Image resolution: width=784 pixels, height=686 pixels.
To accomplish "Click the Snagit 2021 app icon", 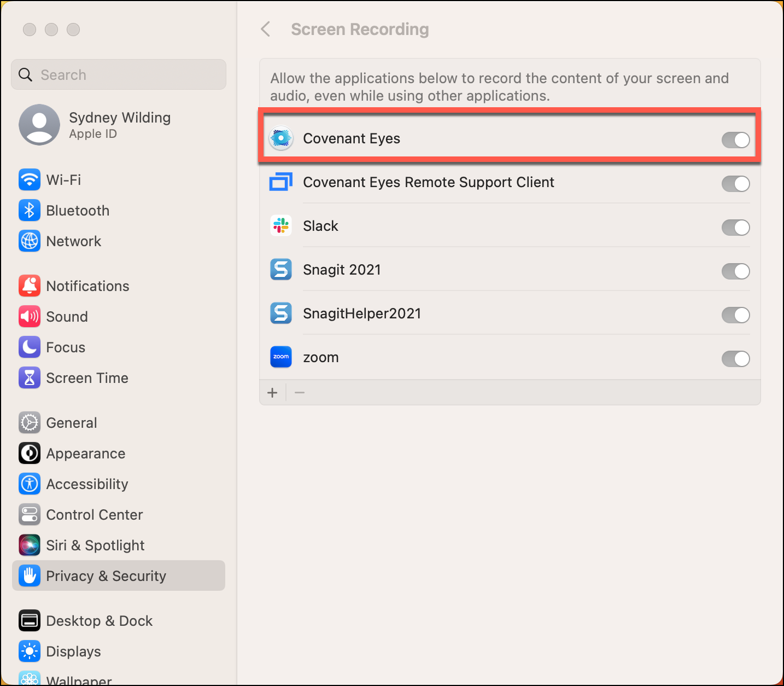I will (281, 270).
